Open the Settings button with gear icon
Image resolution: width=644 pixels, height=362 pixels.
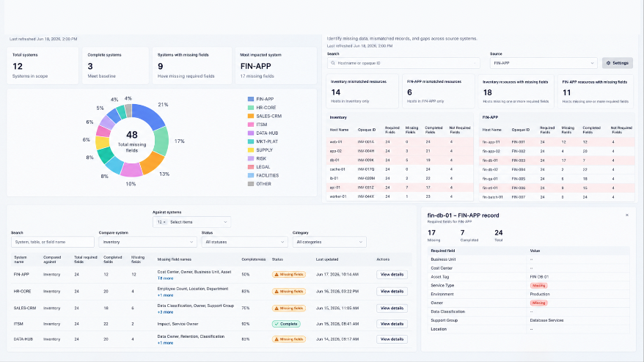618,63
